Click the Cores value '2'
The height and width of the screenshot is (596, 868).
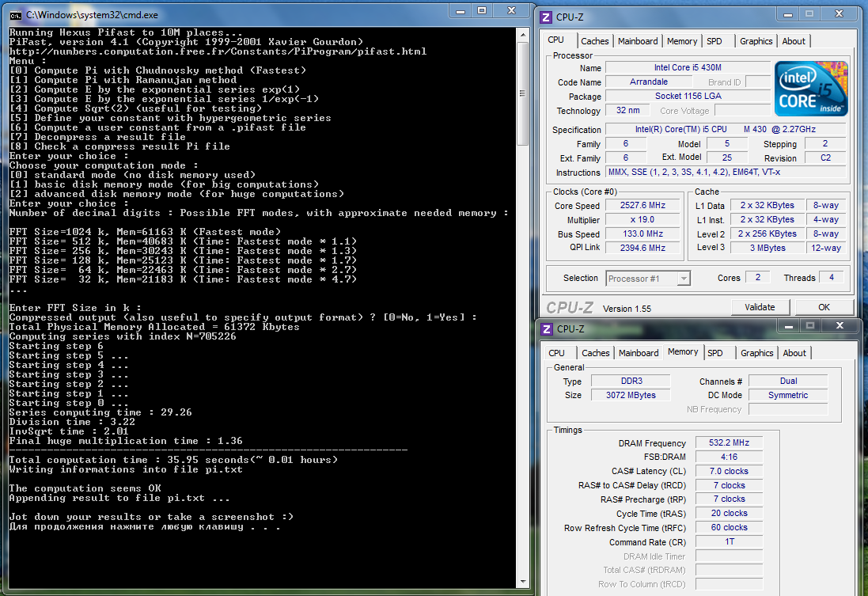757,278
